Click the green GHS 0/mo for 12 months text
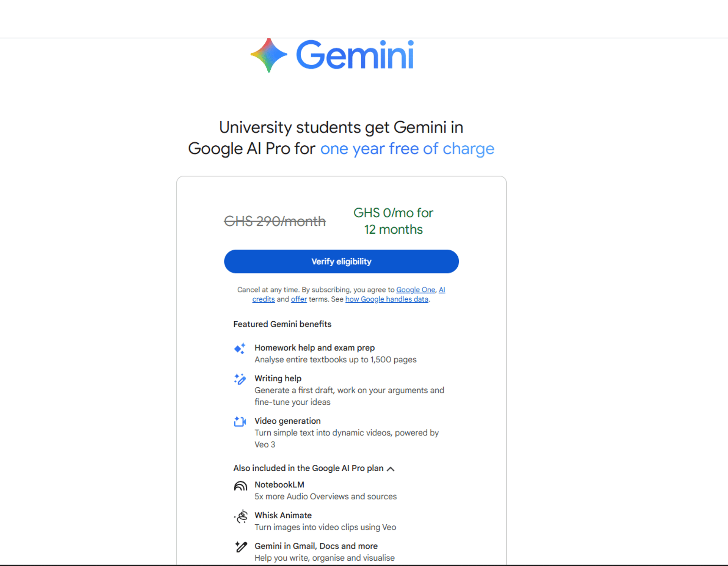The width and height of the screenshot is (728, 566). click(x=393, y=221)
